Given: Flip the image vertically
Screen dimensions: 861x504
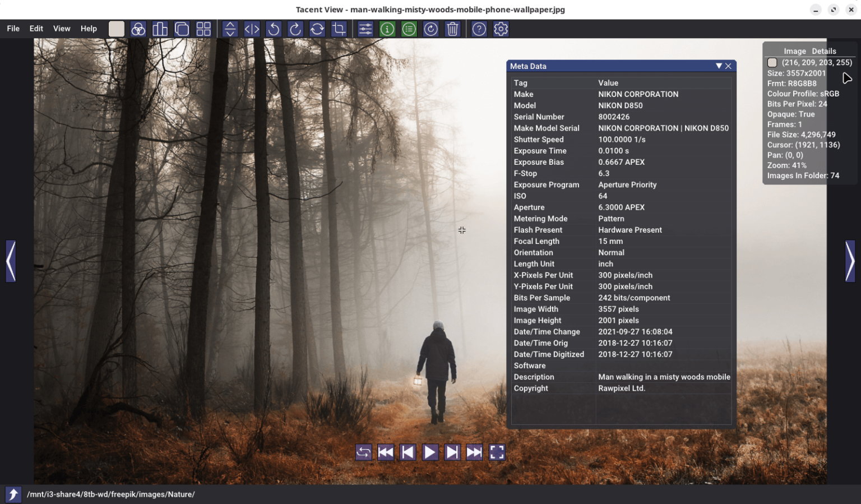Looking at the screenshot, I should [230, 29].
